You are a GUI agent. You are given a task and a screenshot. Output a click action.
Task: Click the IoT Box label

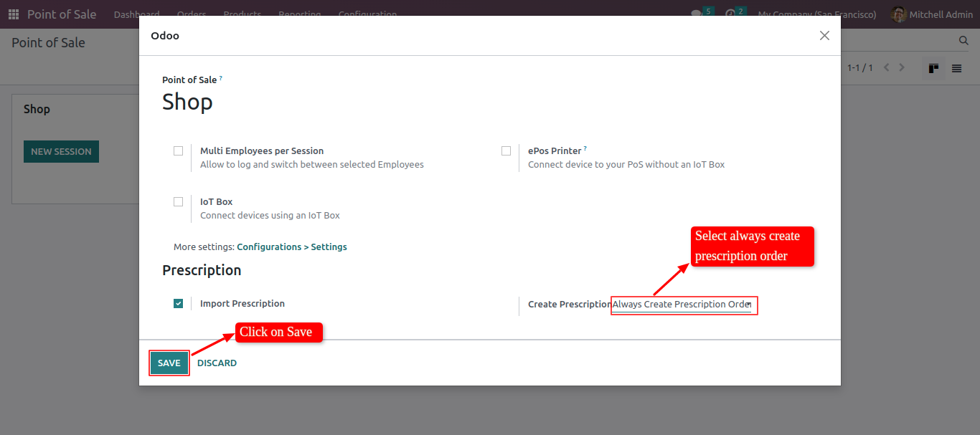click(x=217, y=202)
